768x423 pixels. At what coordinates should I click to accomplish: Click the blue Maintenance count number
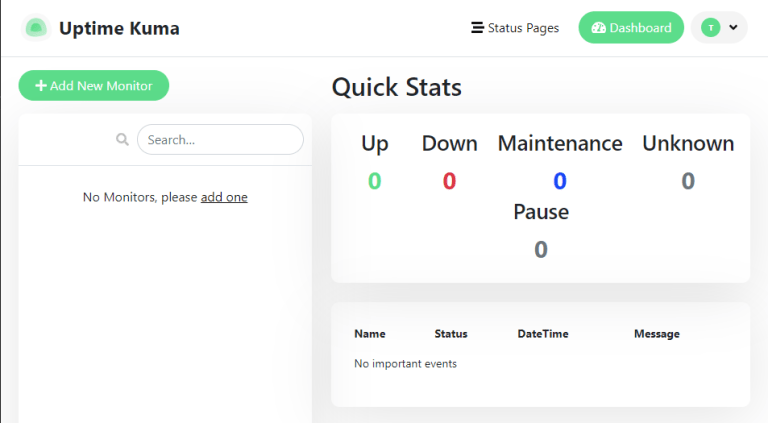[x=560, y=181]
